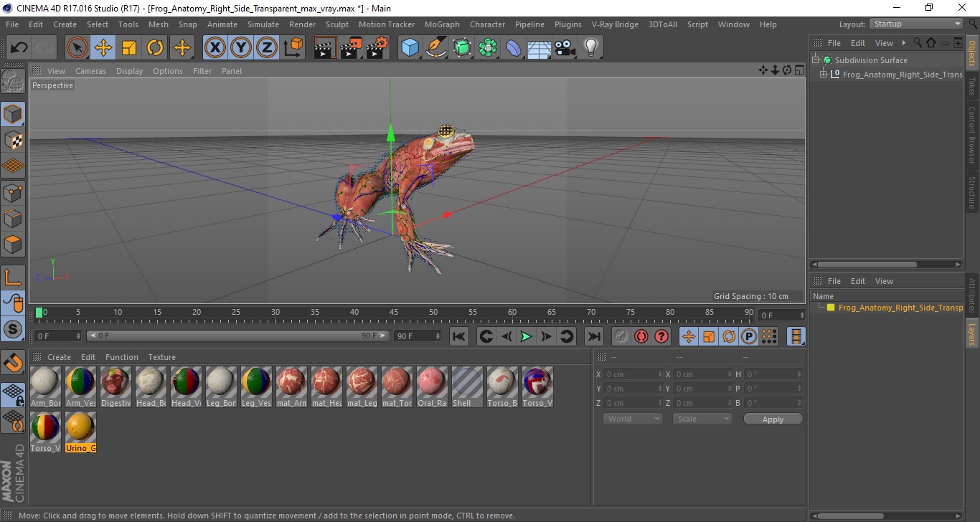Click the Redo arrow icon
This screenshot has height=522, width=980.
click(44, 48)
